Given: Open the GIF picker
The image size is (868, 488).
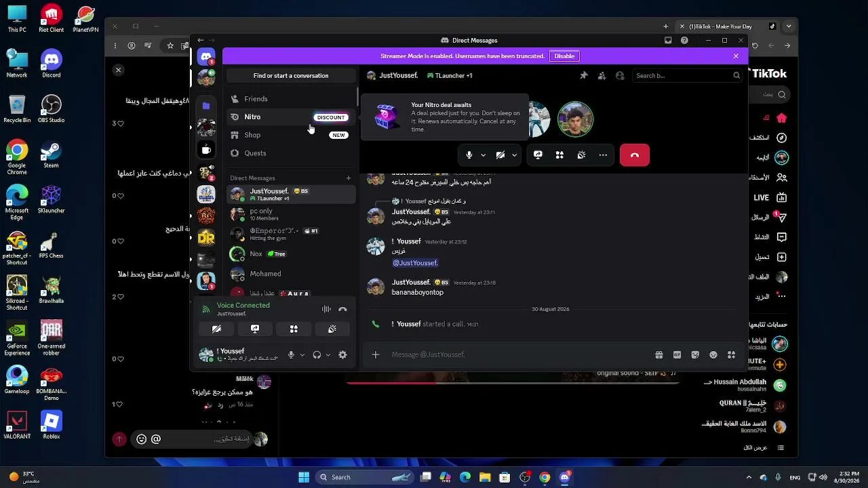Looking at the screenshot, I should [677, 354].
